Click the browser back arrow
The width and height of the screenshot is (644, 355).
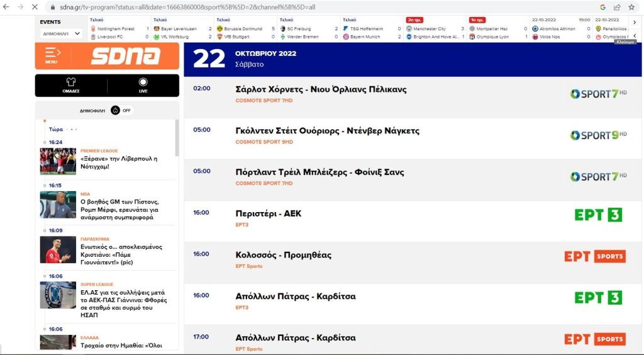[6, 7]
